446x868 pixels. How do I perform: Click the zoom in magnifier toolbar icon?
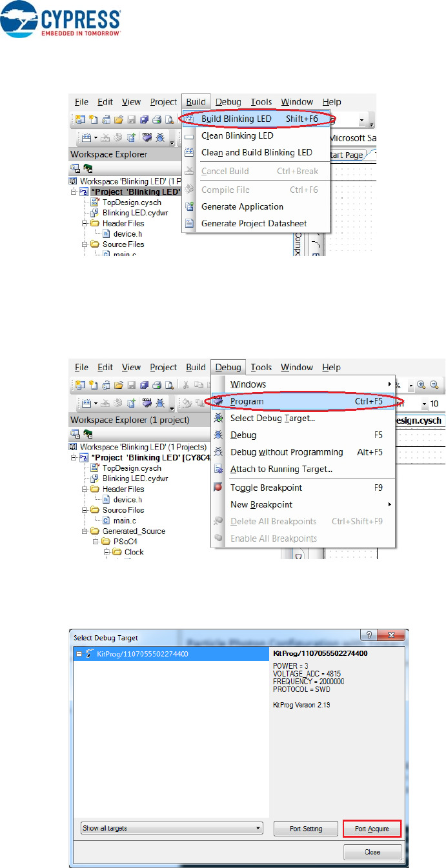point(421,384)
